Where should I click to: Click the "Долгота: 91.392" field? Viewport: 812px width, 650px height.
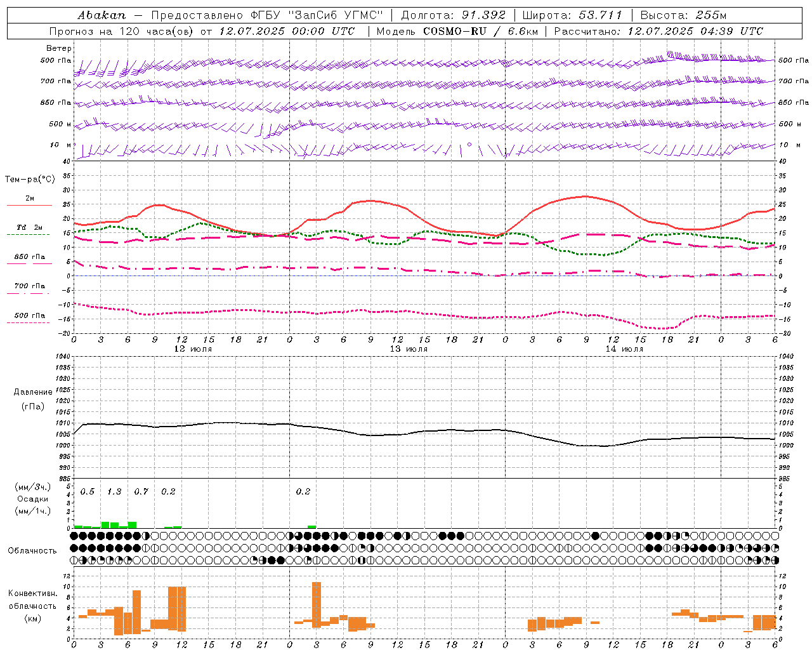[x=453, y=15]
